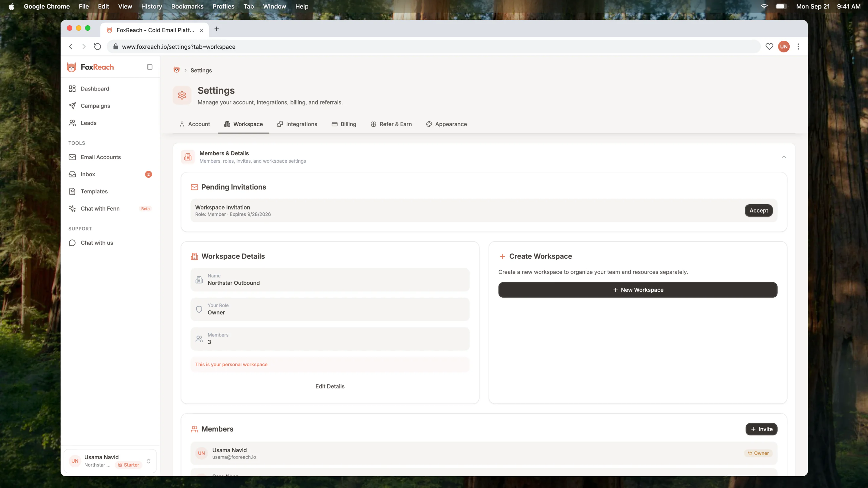The height and width of the screenshot is (488, 868).
Task: Click the Members count field showing 3
Action: click(x=330, y=339)
